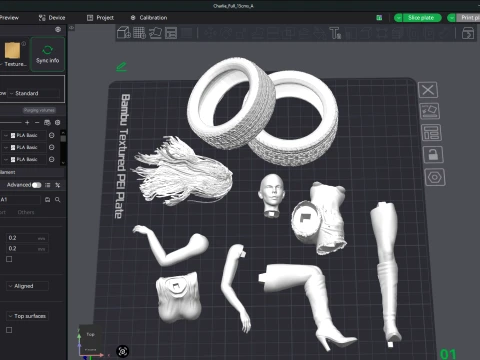Image resolution: width=480 pixels, height=360 pixels.
Task: Tick the checkbox below the 0.2 fields
Action: pos(9,259)
